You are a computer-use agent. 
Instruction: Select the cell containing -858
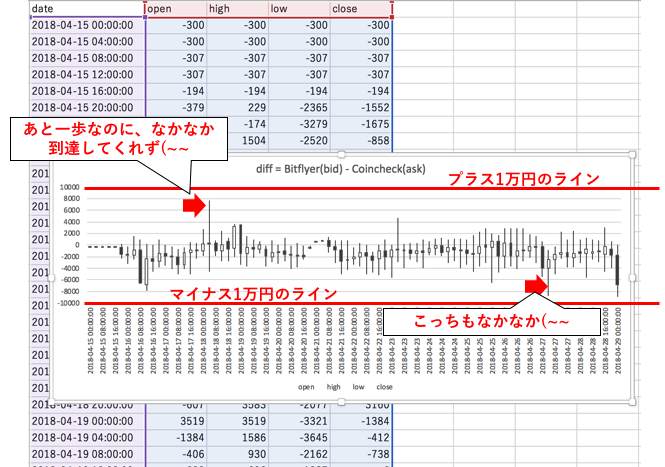(x=361, y=141)
